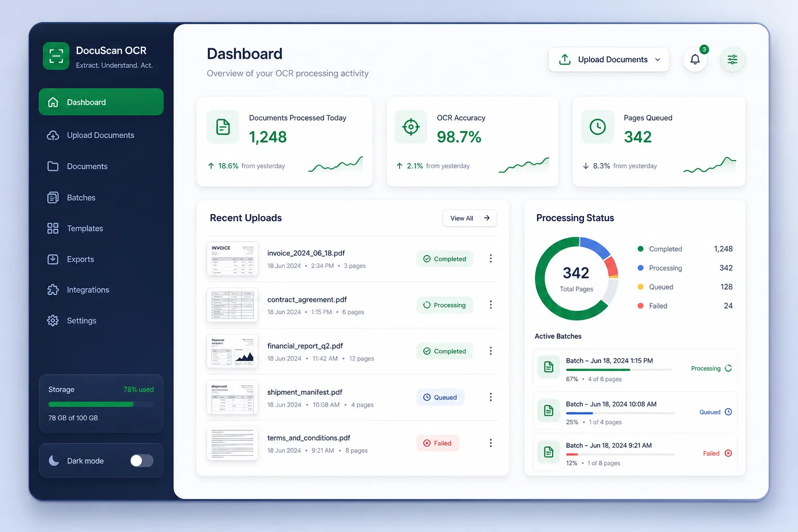Click the View All button

(470, 218)
